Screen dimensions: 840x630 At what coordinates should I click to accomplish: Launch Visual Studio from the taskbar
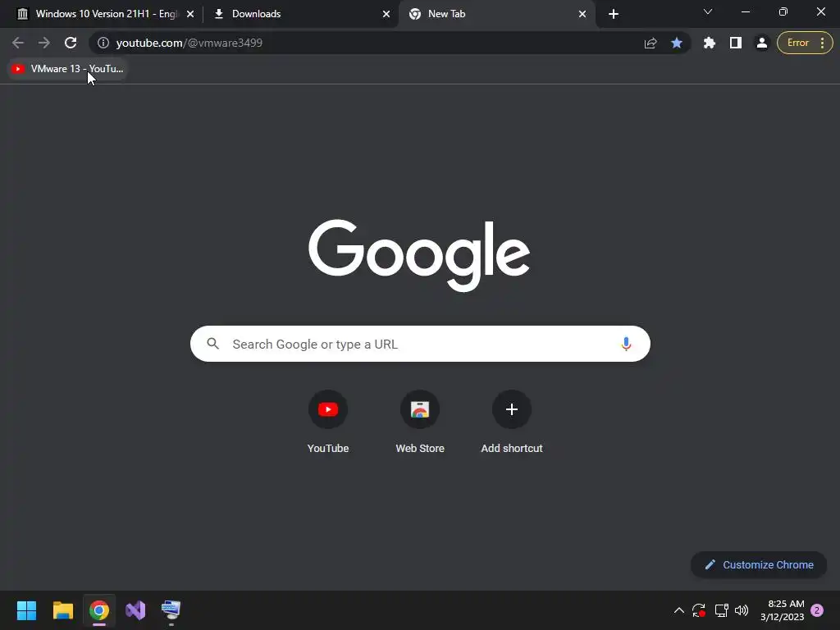click(135, 610)
